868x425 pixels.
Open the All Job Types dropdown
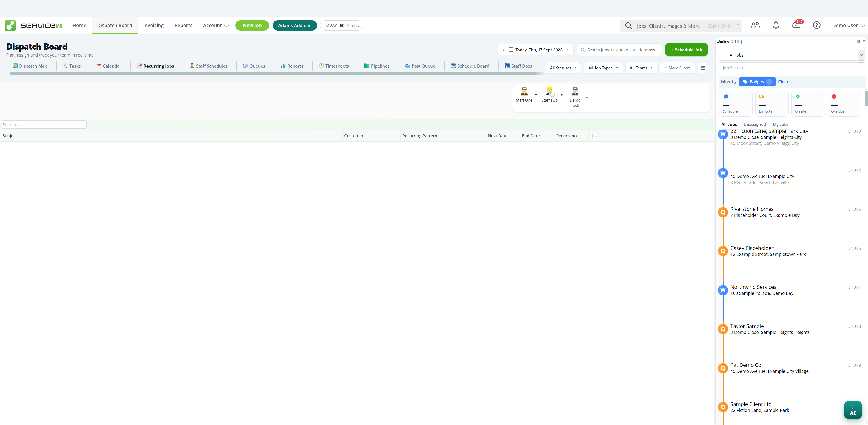coord(603,68)
